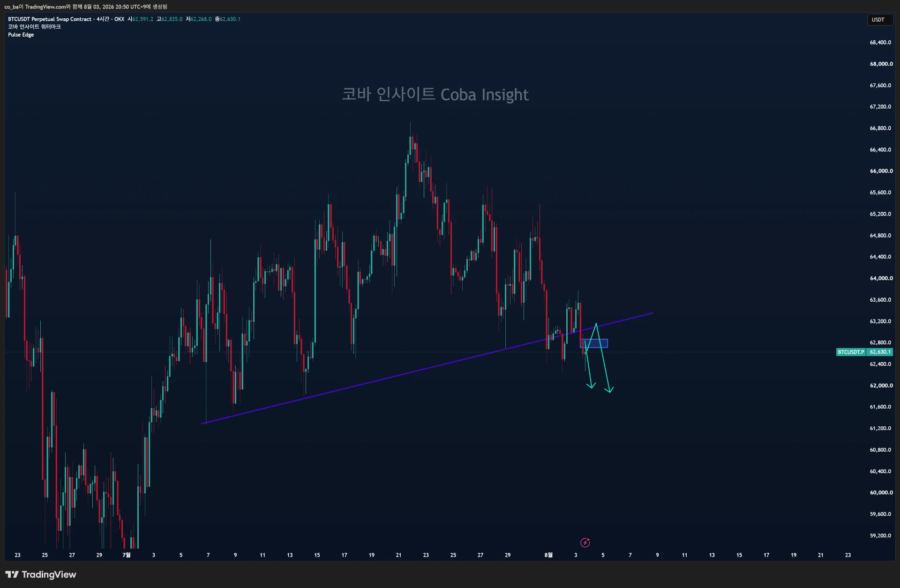Viewport: 900px width, 588px height.
Task: Click the 66,800.0 price axis label
Action: 881,128
